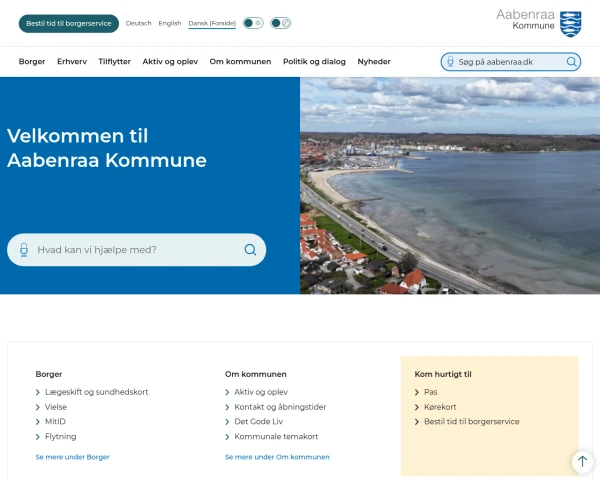Click Bestil tid til borgerservice button
Viewport: 600px width, 480px height.
[x=69, y=23]
